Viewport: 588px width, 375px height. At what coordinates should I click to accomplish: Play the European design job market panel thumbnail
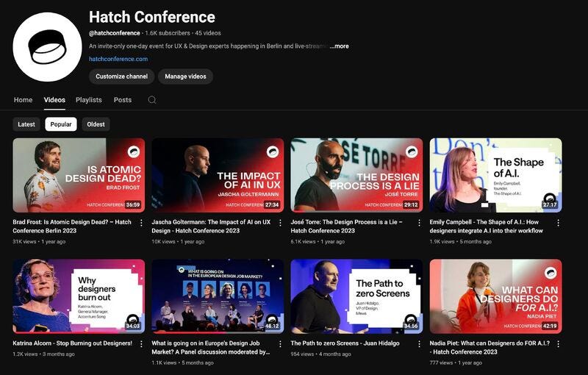pos(218,296)
